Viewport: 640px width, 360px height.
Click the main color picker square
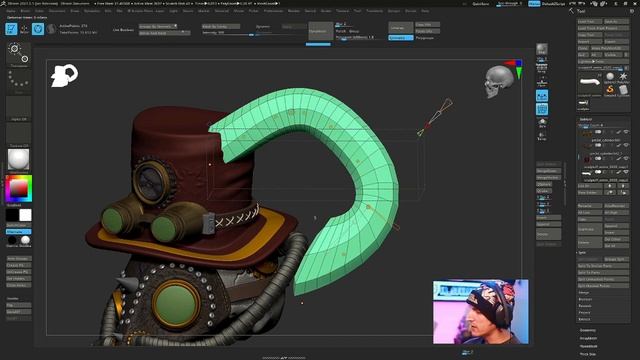point(18,188)
